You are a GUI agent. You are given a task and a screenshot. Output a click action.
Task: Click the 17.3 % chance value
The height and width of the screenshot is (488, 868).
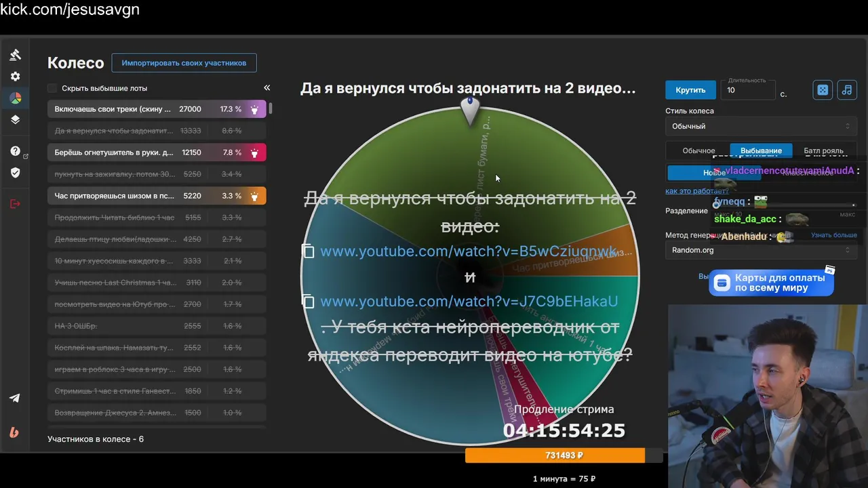pos(231,109)
